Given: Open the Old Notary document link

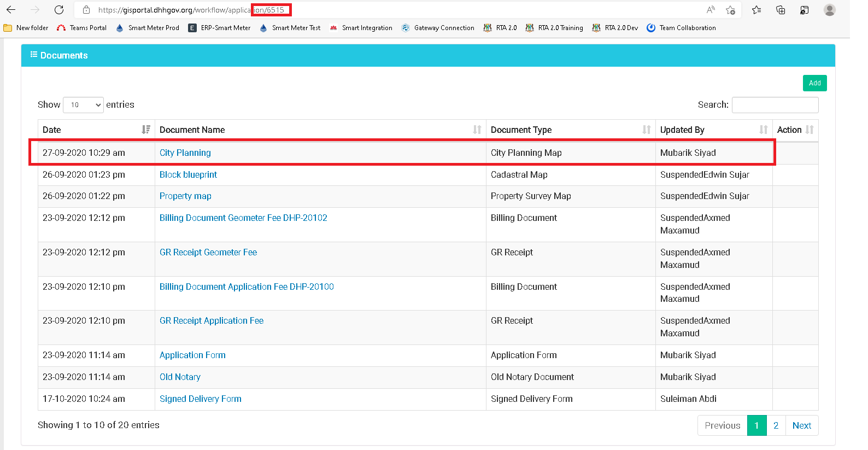Looking at the screenshot, I should click(180, 377).
